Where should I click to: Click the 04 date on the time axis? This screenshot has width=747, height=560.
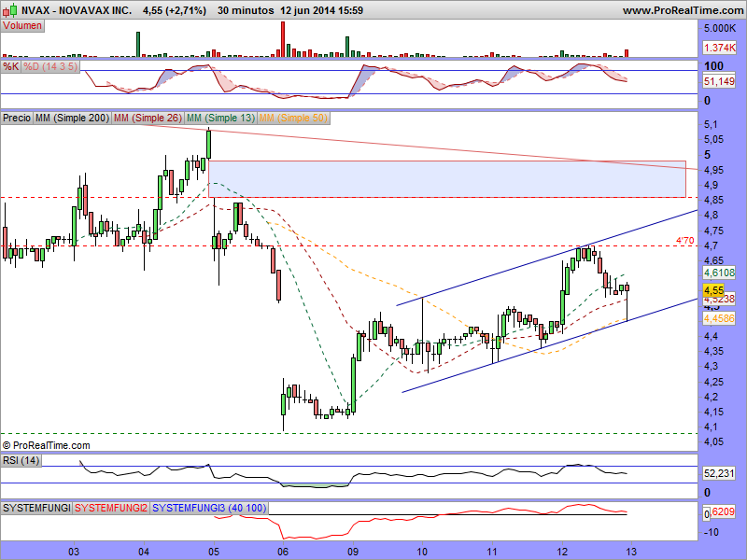coord(144,552)
